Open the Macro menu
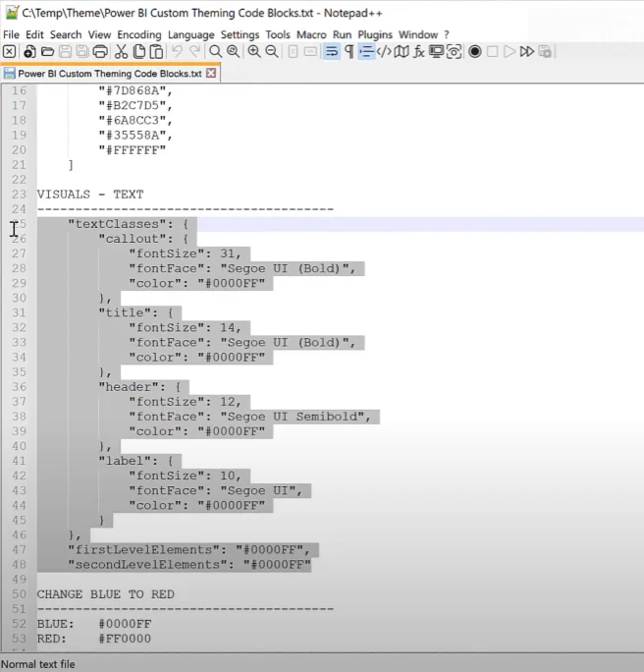The image size is (644, 672). pos(311,34)
